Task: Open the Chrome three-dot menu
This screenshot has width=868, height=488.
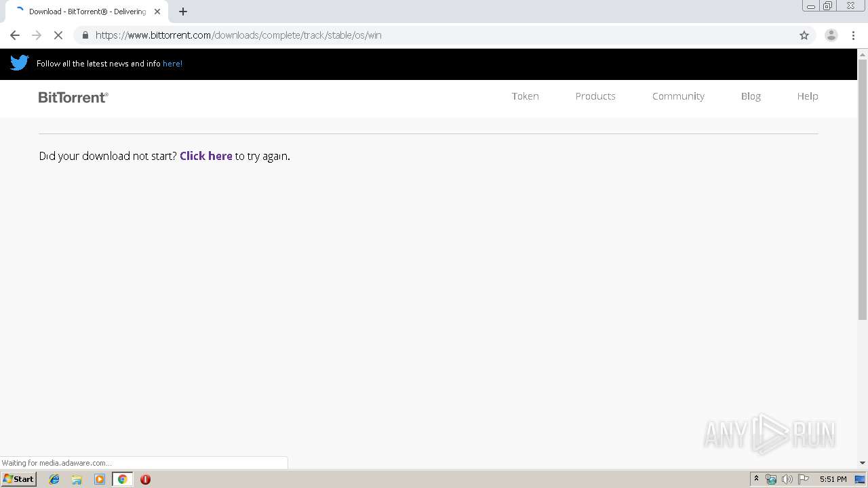Action: [x=853, y=35]
